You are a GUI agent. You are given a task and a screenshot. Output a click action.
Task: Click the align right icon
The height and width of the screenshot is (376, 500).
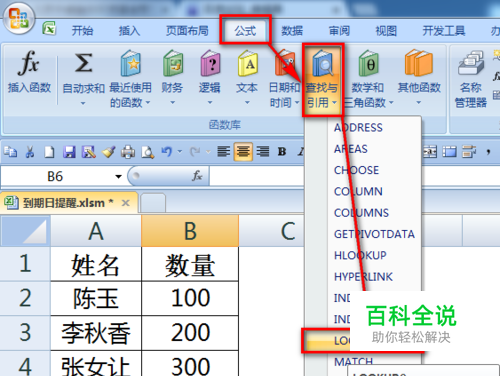coord(263,152)
